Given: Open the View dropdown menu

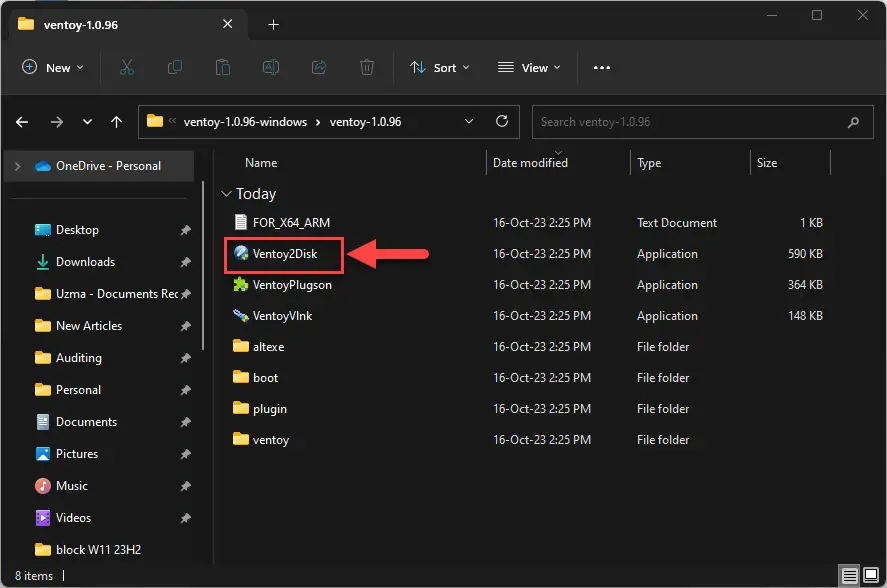Looking at the screenshot, I should coord(529,67).
